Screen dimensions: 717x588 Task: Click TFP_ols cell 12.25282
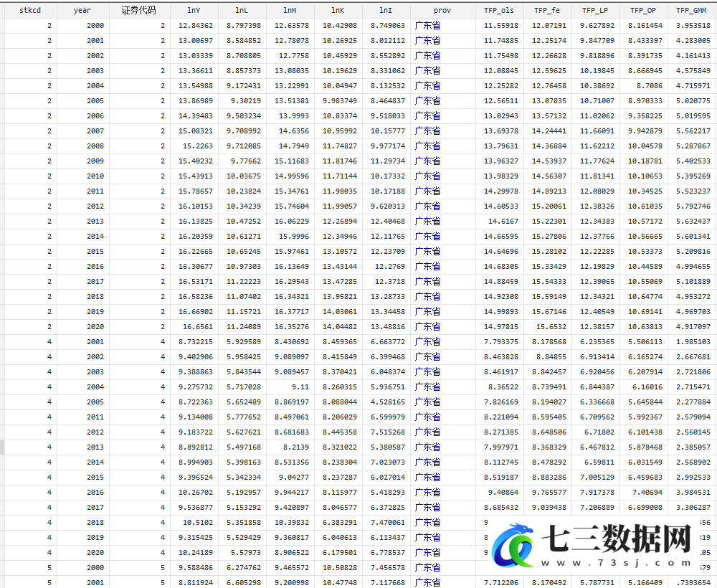coord(499,86)
